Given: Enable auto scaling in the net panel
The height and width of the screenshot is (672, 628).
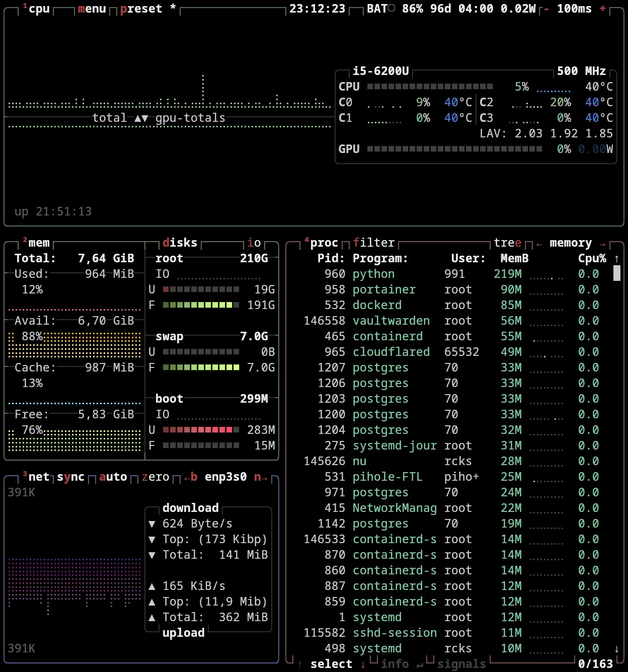Looking at the screenshot, I should 113,477.
